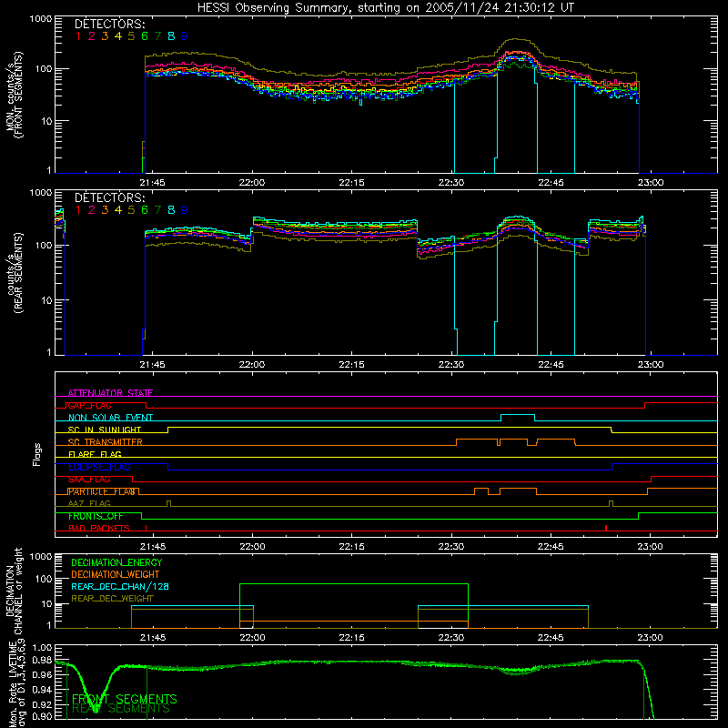This screenshot has width=728, height=728.
Task: Select the SAA_FLAG label
Action: pos(89,480)
